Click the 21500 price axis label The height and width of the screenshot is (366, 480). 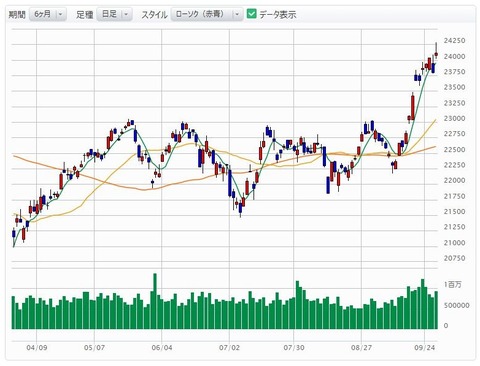click(x=454, y=212)
